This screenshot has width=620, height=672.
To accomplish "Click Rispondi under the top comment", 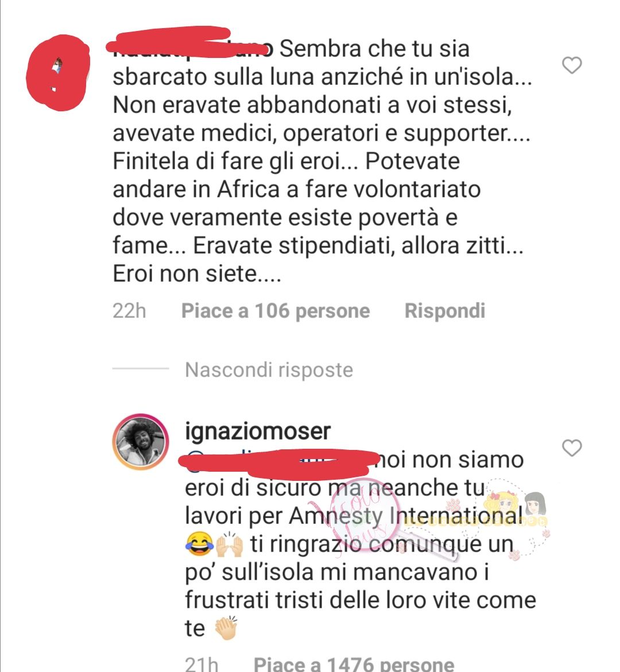I will [x=445, y=310].
